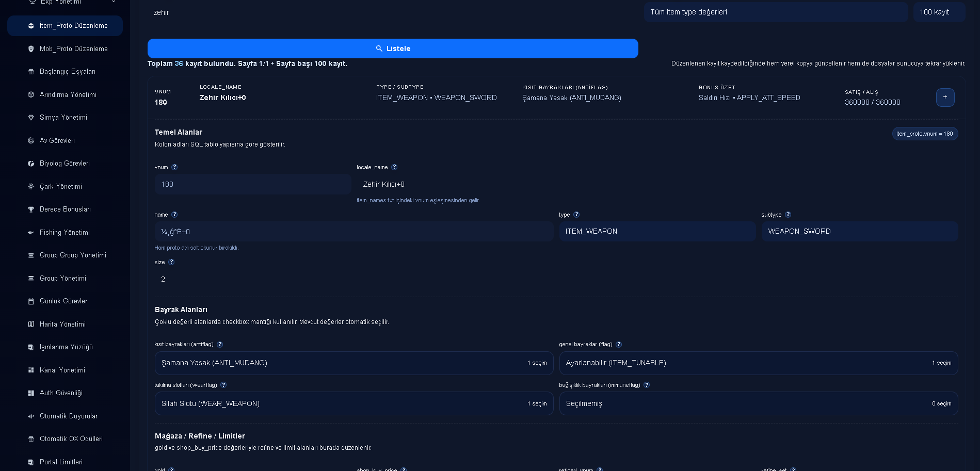Click the Biyolog Görevleri icon
Viewport: 980px width, 471px height.
coord(31,164)
